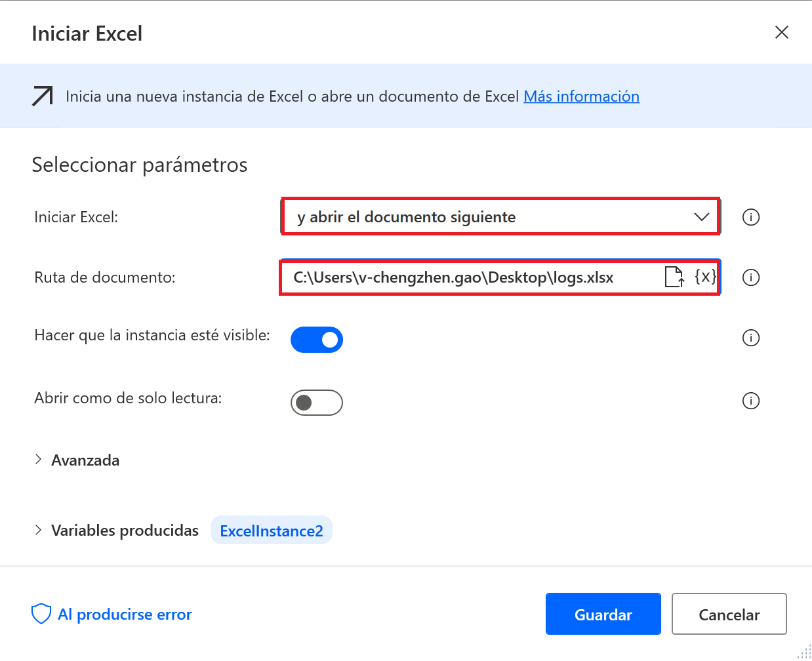Enable Abrir como de solo lectura
The height and width of the screenshot is (661, 812).
317,402
